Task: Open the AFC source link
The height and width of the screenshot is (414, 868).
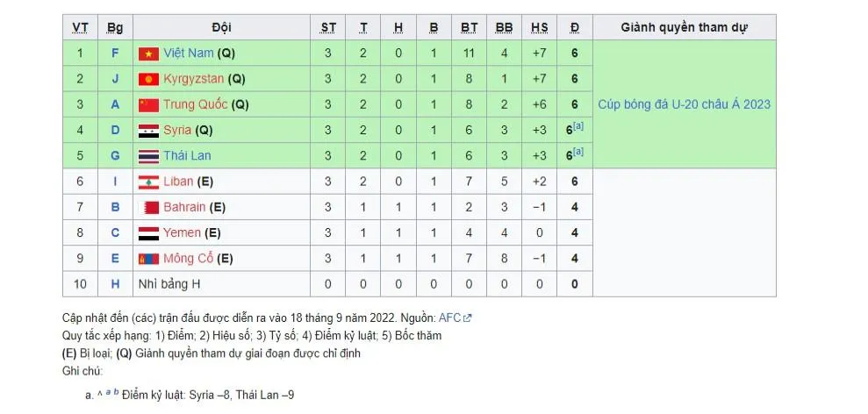Action: (450, 318)
